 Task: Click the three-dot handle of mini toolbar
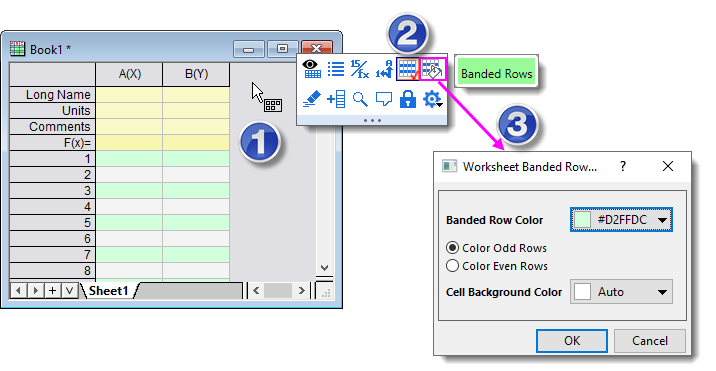[372, 121]
